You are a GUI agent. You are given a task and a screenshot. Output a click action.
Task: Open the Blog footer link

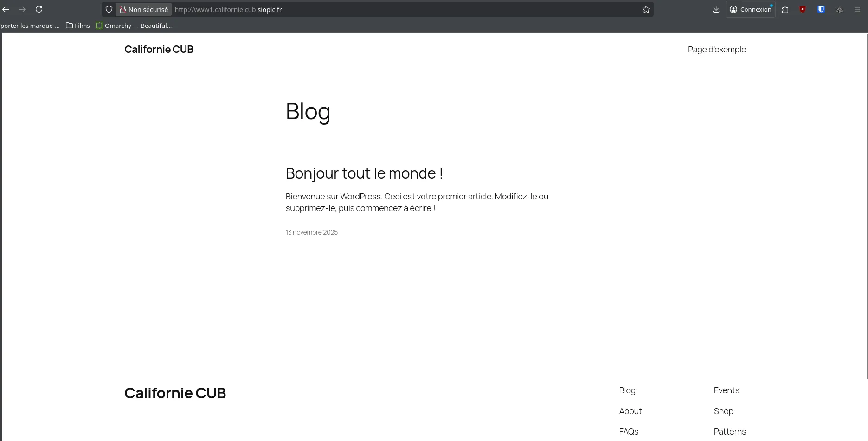click(627, 390)
